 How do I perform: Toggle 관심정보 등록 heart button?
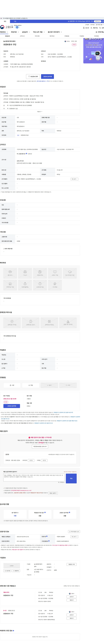[x=33, y=77]
